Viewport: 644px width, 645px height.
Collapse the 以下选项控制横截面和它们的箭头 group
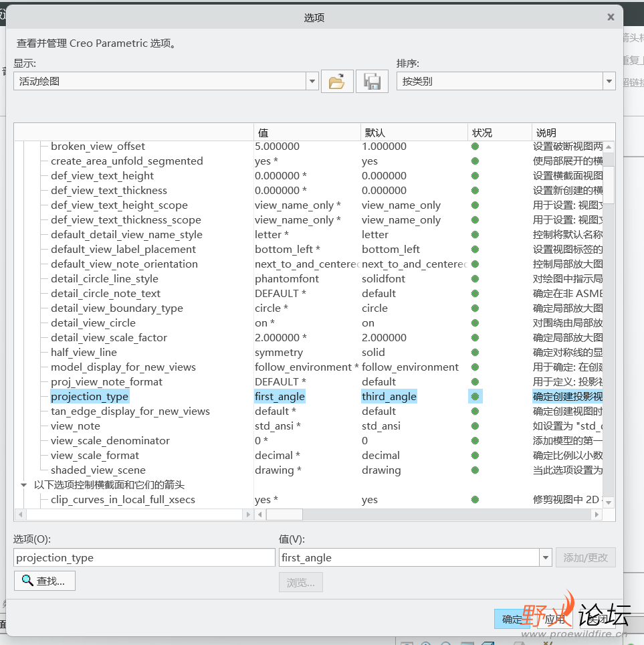point(24,485)
